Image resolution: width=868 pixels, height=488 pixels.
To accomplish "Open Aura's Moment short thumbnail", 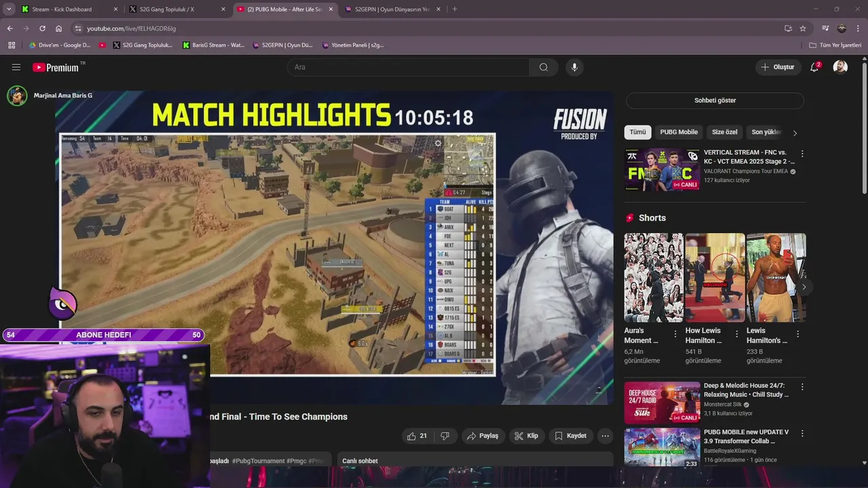I will coord(654,278).
